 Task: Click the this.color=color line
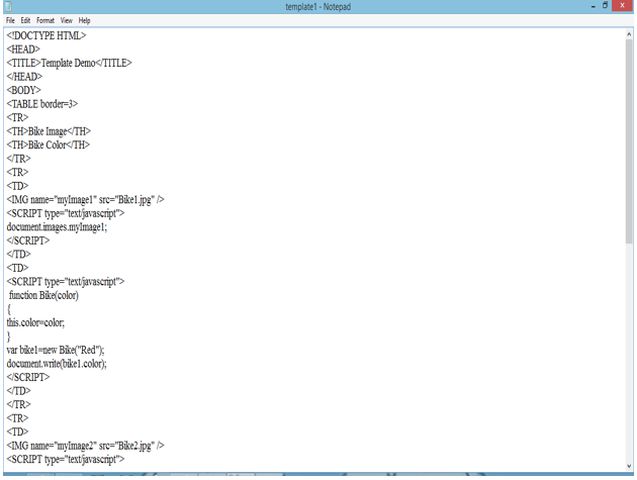(35, 323)
